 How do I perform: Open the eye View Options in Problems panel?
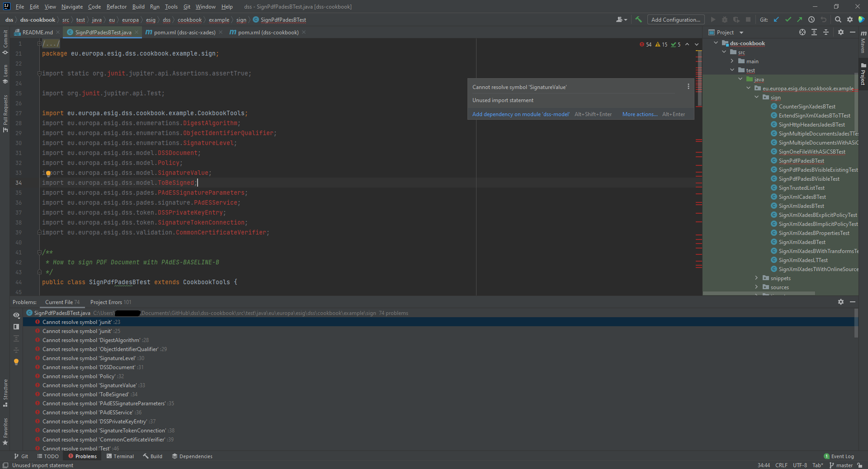(16, 315)
